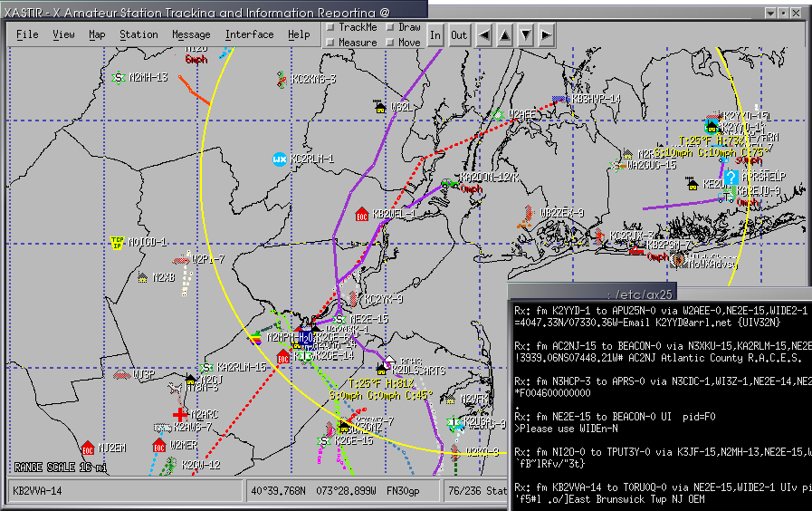Toggle the Measure checkbox
Screen dimensions: 812x511
pos(331,43)
